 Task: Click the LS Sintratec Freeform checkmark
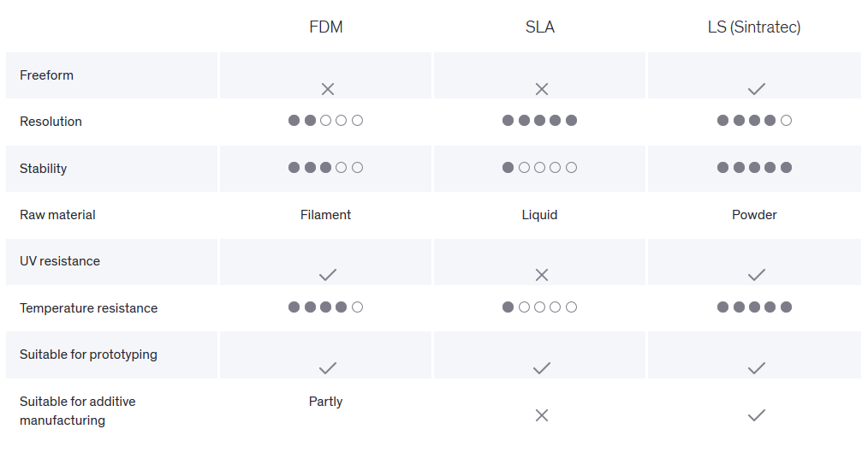[756, 89]
